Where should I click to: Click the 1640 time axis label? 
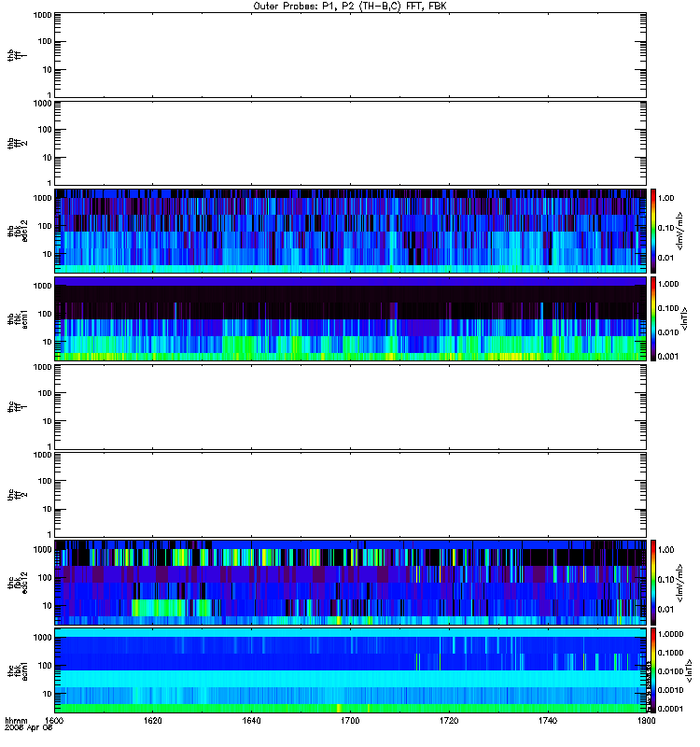[x=251, y=721]
